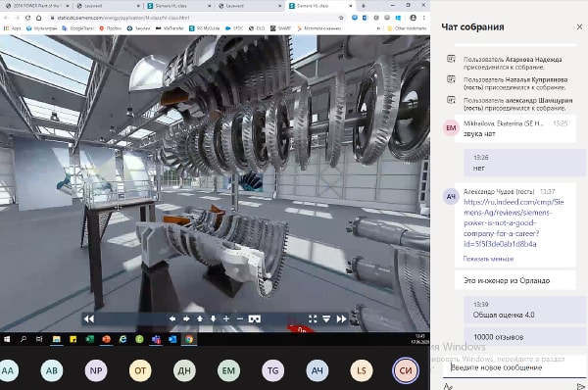Open the taskbar clock and date
Image resolution: width=588 pixels, height=390 pixels.
coord(419,339)
